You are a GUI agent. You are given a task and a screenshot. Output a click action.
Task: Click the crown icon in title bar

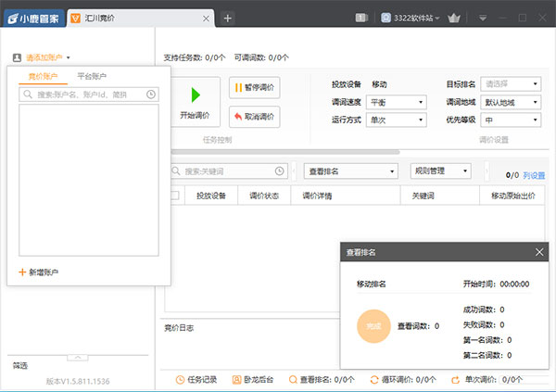click(x=454, y=18)
